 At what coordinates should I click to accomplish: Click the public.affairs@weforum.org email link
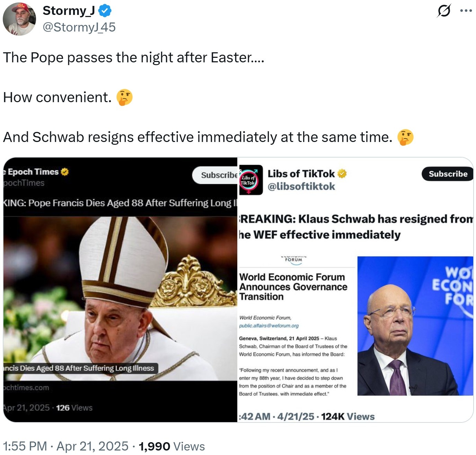[x=269, y=325]
